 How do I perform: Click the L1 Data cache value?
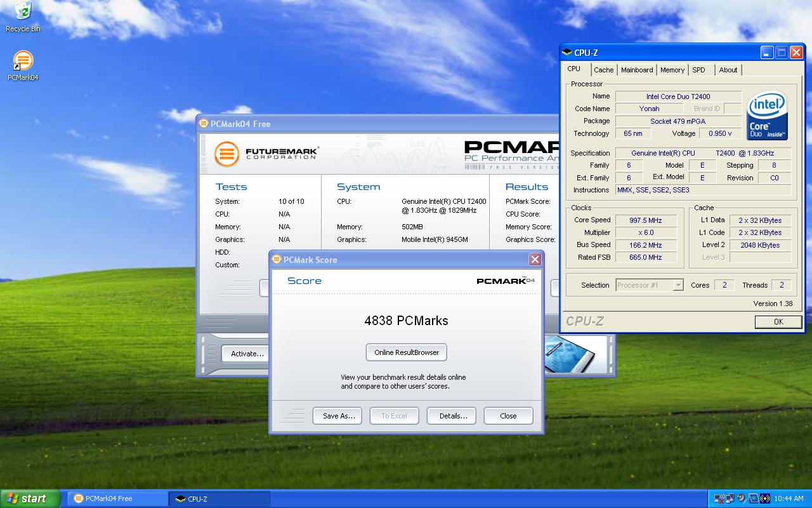click(760, 220)
